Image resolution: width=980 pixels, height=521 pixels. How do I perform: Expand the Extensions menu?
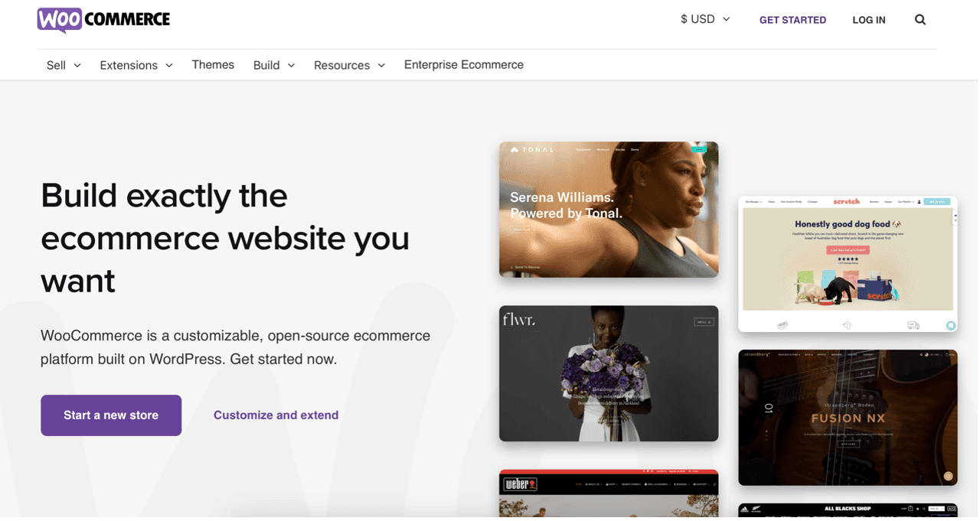pyautogui.click(x=136, y=65)
